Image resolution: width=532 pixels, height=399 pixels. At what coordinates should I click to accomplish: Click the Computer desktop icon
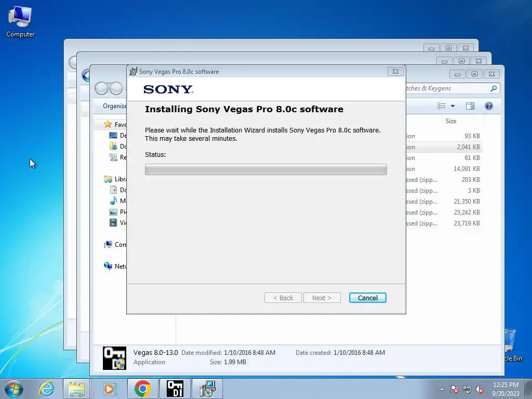[x=20, y=22]
